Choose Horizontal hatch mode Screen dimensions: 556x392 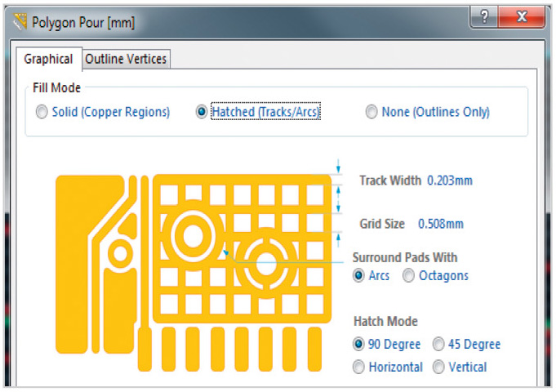coord(359,367)
